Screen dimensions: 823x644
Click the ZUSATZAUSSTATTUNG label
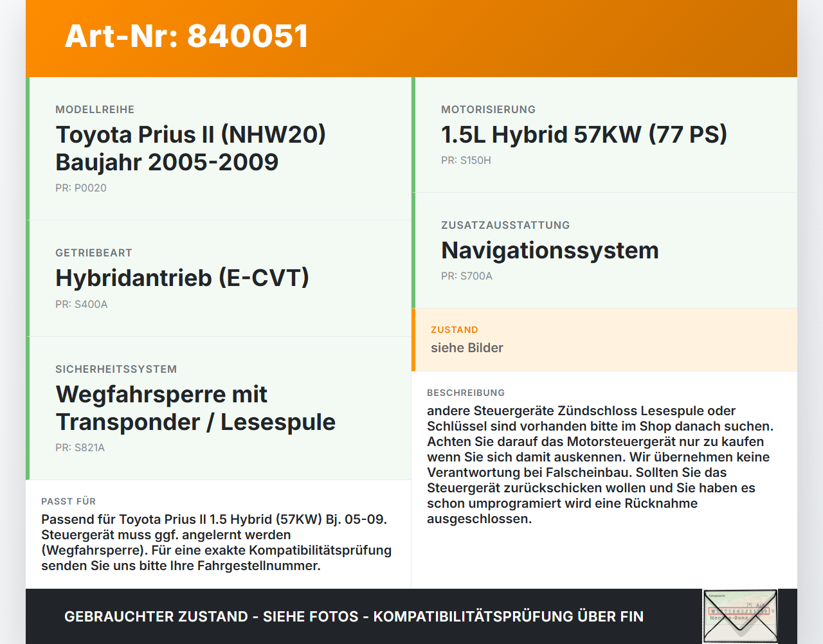(505, 226)
